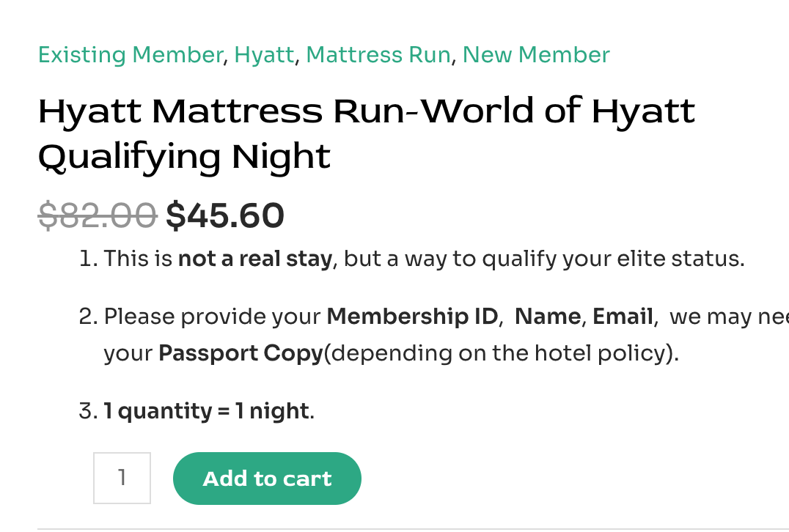The image size is (789, 532).
Task: Click the $45.60 sale price
Action: [x=225, y=215]
